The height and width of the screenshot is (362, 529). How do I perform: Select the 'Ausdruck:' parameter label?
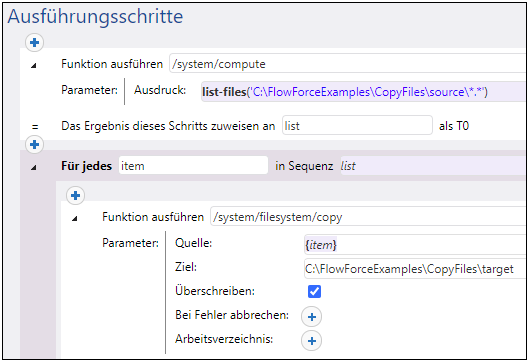point(160,90)
